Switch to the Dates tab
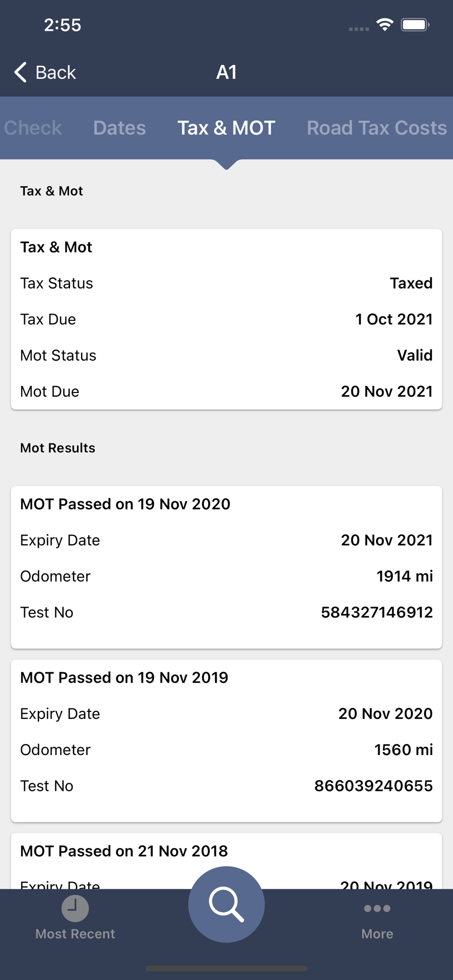453x980 pixels. [120, 128]
